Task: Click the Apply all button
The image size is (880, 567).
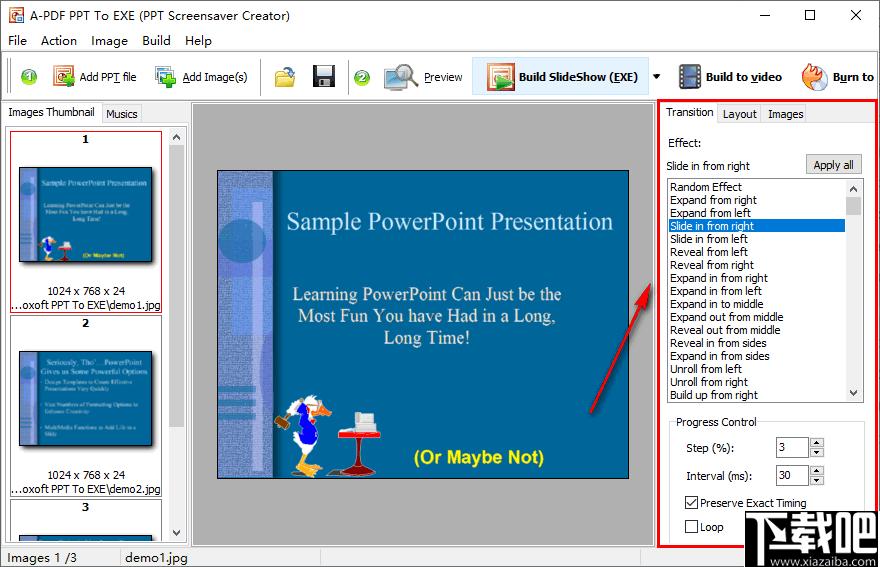Action: pos(833,165)
